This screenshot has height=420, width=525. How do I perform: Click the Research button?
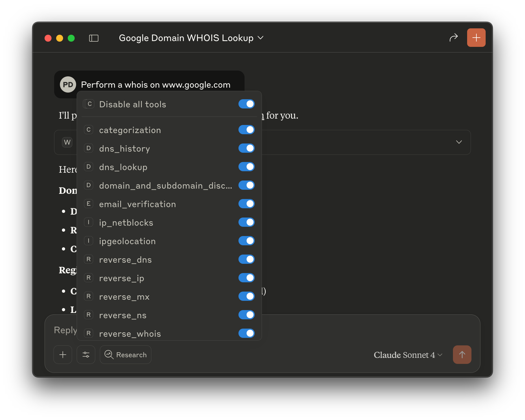125,355
